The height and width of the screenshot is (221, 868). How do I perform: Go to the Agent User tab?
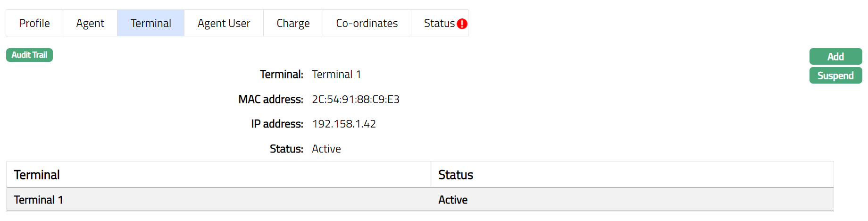click(224, 23)
